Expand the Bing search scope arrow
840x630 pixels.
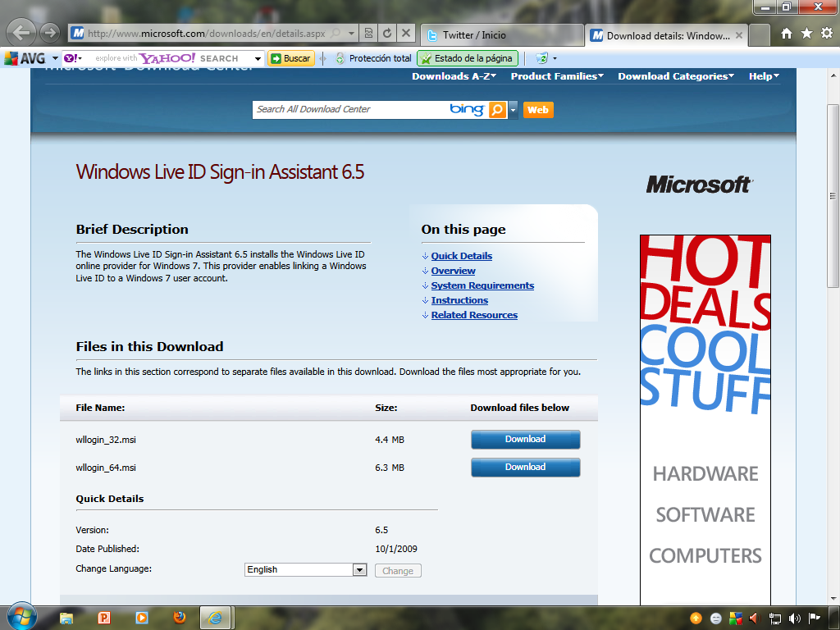pyautogui.click(x=514, y=110)
